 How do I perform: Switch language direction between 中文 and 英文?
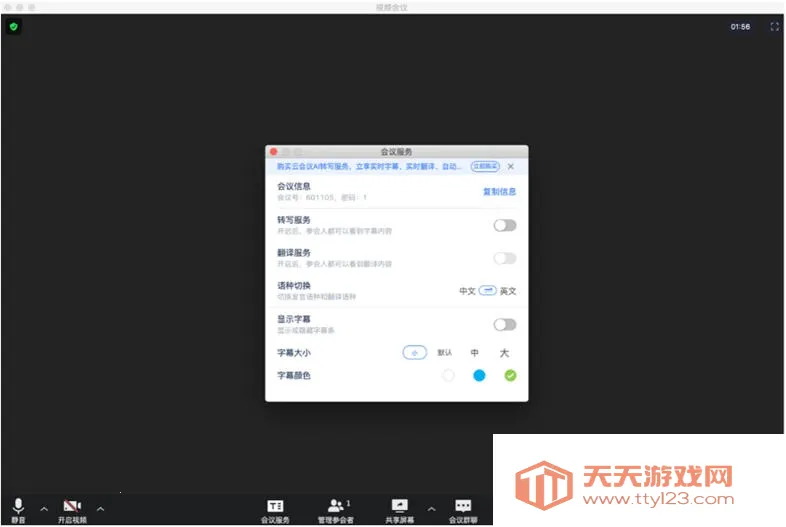[x=487, y=290]
